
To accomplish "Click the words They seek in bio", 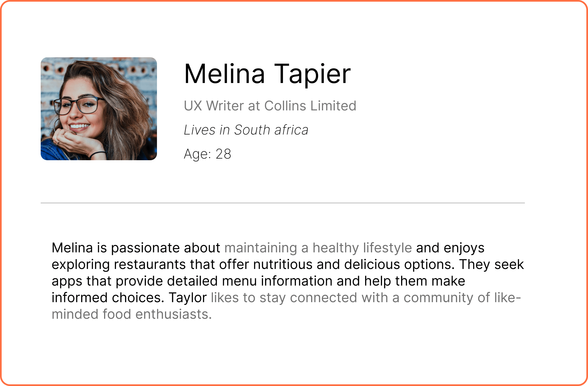I will [491, 265].
